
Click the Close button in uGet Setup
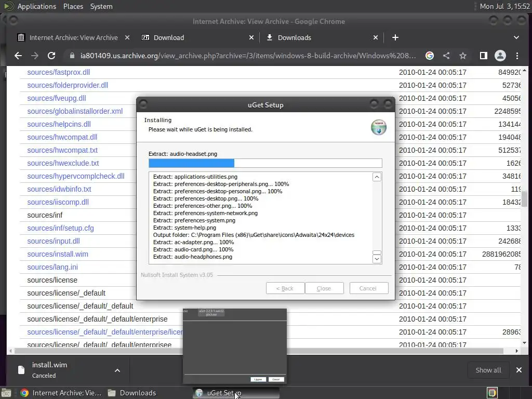tap(324, 288)
